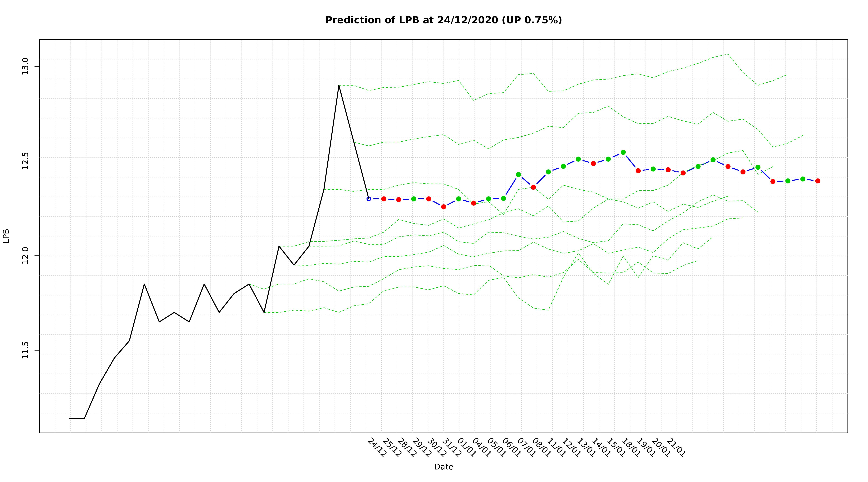868x482 pixels.
Task: Click the red dot above 08/01
Action: pyautogui.click(x=533, y=187)
